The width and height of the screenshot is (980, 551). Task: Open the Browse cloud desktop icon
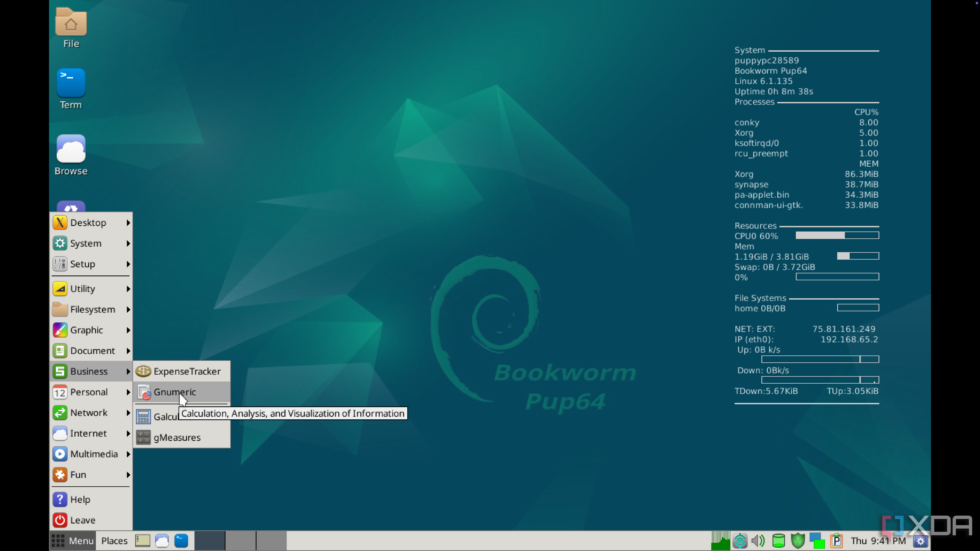pos(71,155)
